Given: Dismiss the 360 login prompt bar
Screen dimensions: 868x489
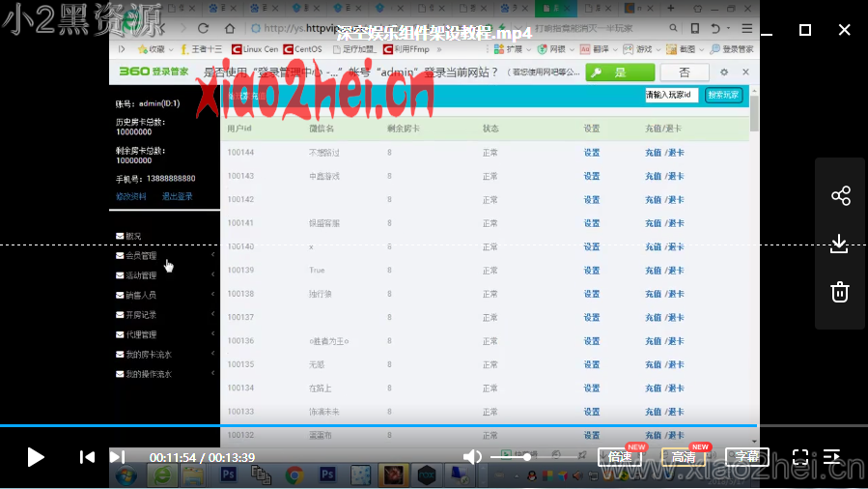Looking at the screenshot, I should tap(745, 72).
